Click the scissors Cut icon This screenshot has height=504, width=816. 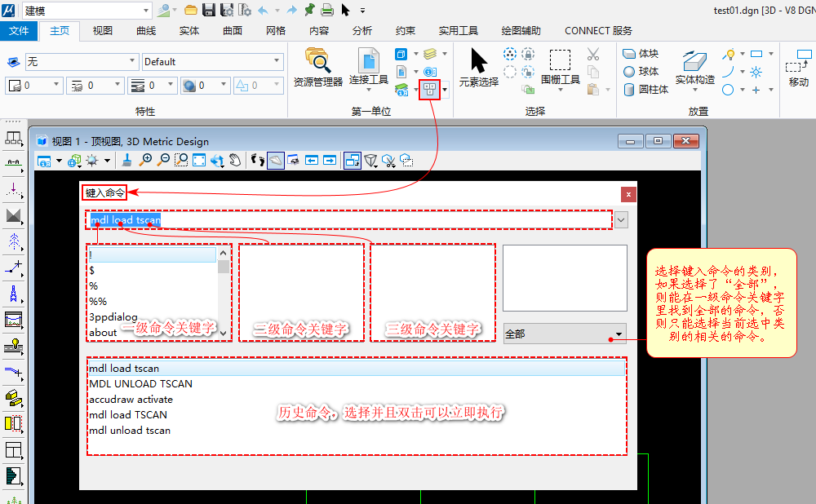[x=593, y=54]
